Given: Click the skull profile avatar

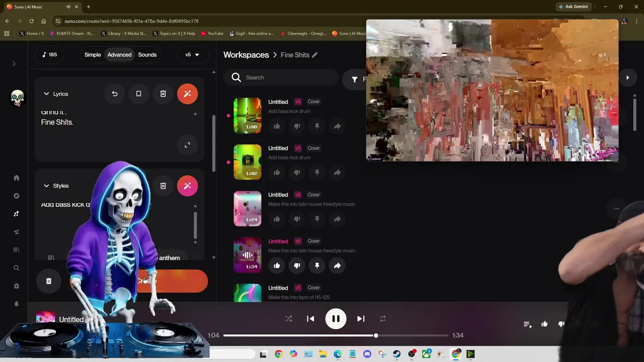Looking at the screenshot, I should pos(17,97).
